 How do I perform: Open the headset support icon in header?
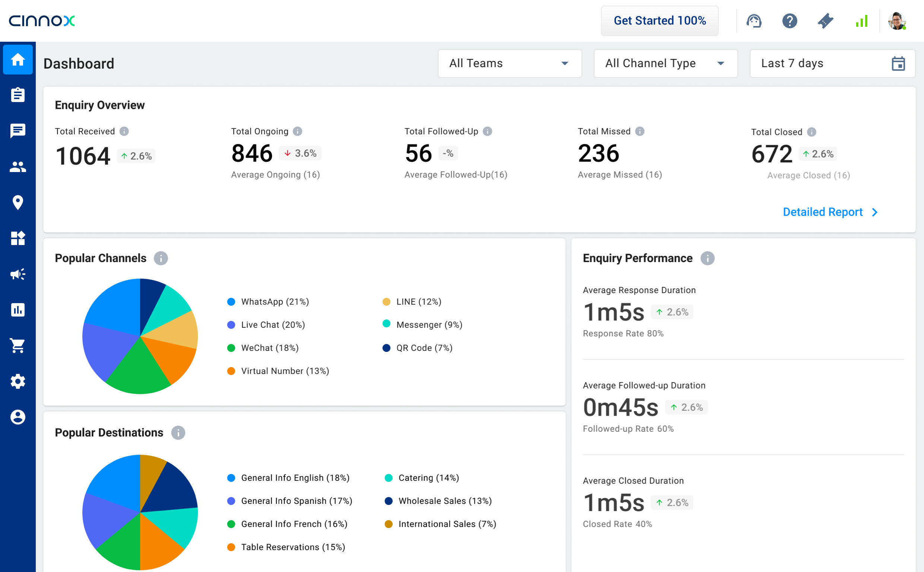pos(754,21)
